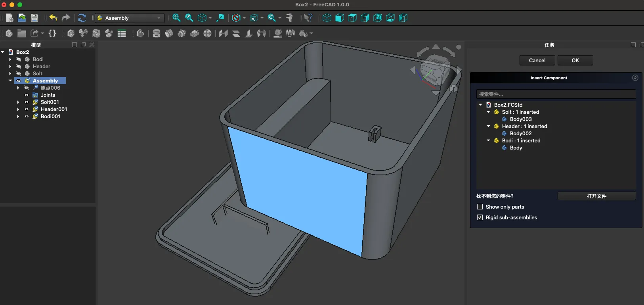Click the Fit All zoom icon

click(176, 18)
